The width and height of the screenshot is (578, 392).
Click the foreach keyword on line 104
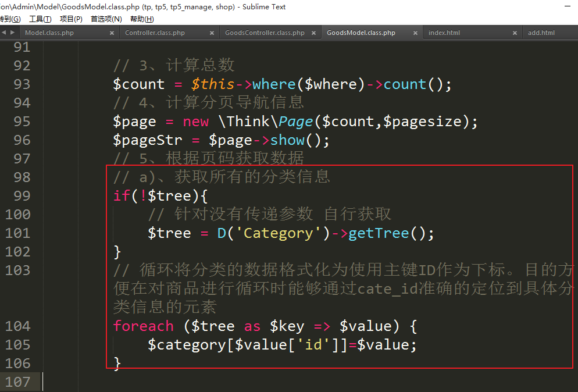143,326
